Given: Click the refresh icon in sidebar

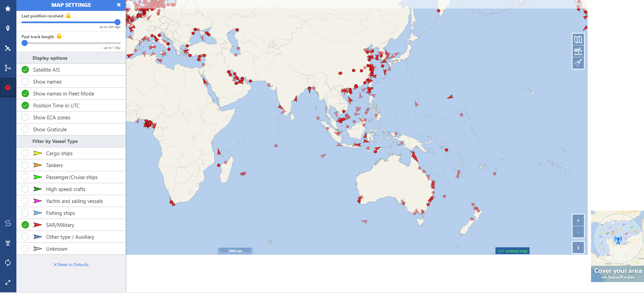Looking at the screenshot, I should [8, 263].
